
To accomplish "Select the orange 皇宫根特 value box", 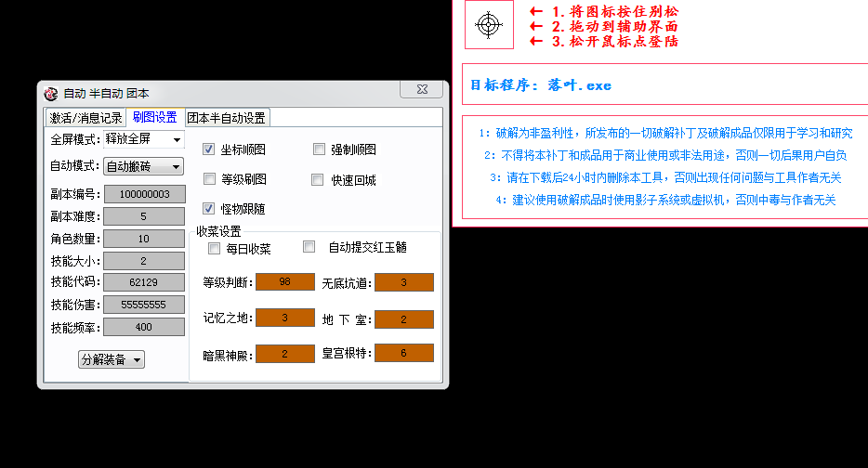I will 403,354.
